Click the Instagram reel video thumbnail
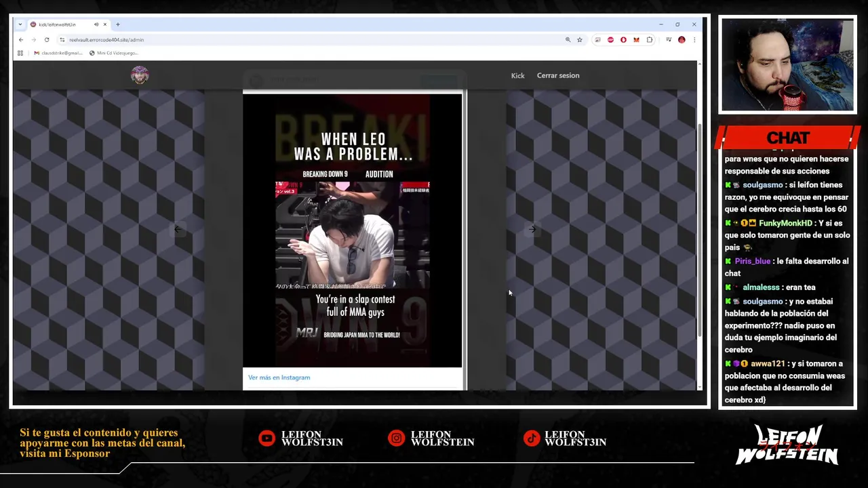The width and height of the screenshot is (868, 488). tap(353, 230)
